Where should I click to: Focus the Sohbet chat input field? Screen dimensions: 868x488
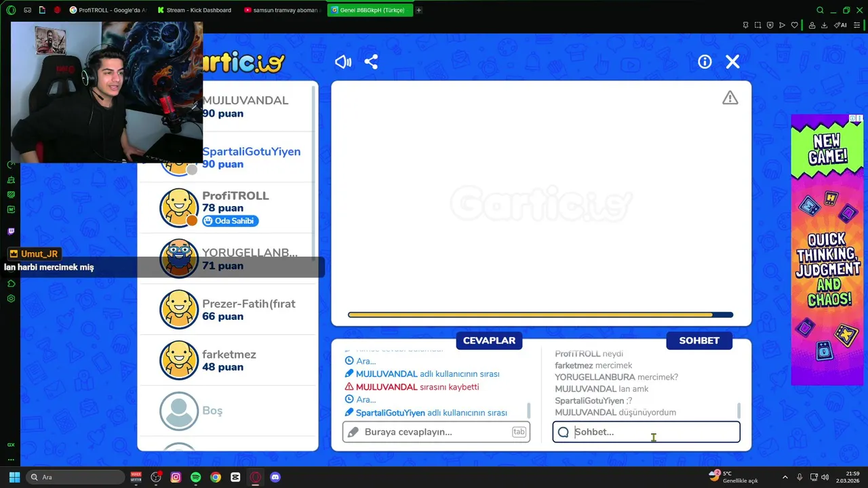646,432
